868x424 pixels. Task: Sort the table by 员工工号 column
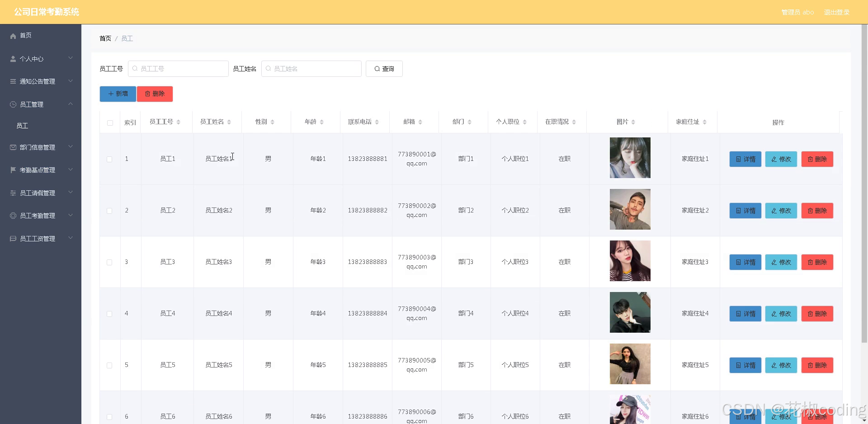178,122
